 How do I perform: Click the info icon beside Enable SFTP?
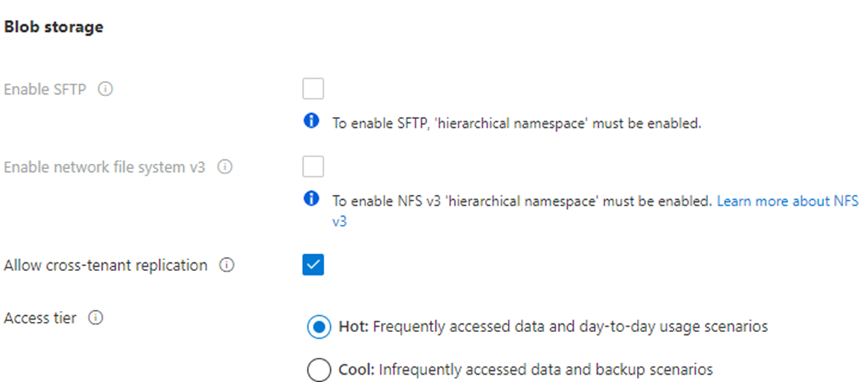coord(105,90)
